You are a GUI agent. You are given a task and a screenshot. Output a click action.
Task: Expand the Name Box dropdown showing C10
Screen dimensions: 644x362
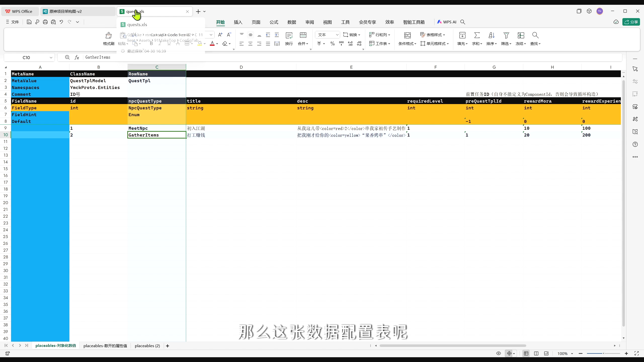coord(51,57)
